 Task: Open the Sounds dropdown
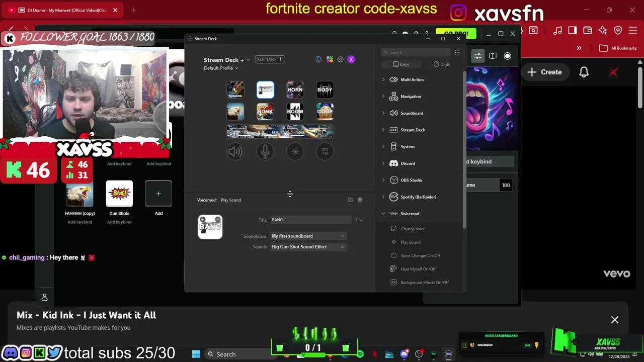(308, 247)
